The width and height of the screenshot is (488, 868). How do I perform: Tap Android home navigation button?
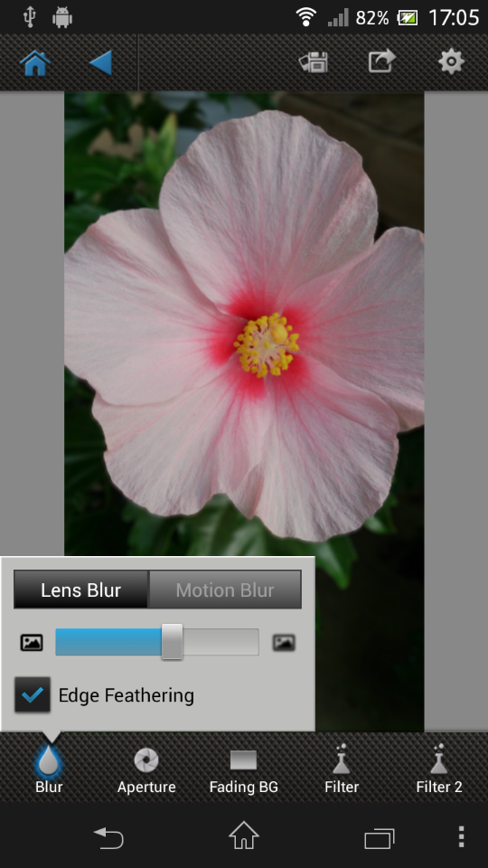pos(243,835)
